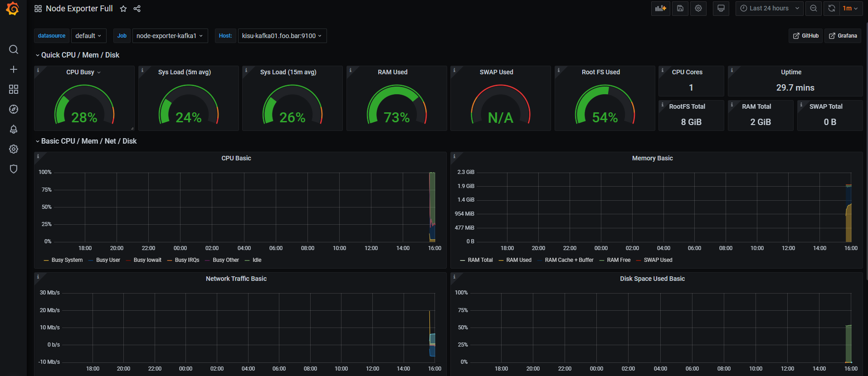Cycle view mode with monitor icon
This screenshot has height=376, width=868.
coord(721,8)
